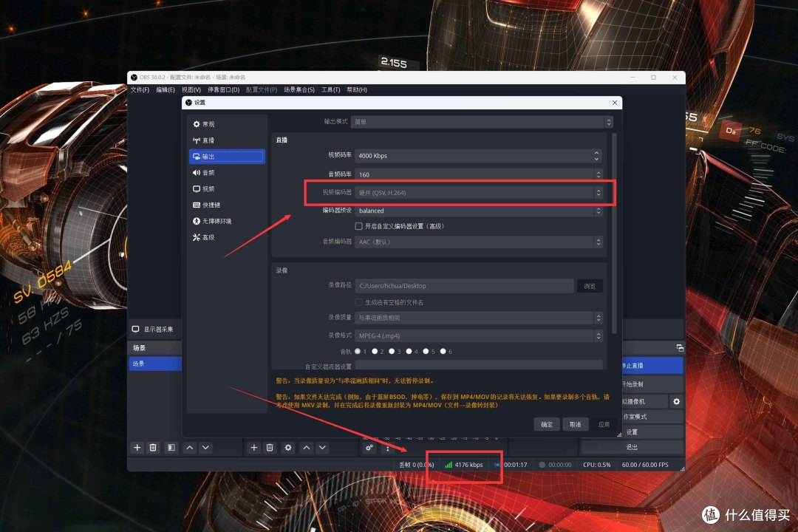Toggle 生成没有空格的文件名 checkbox
The width and height of the screenshot is (798, 532).
(359, 302)
